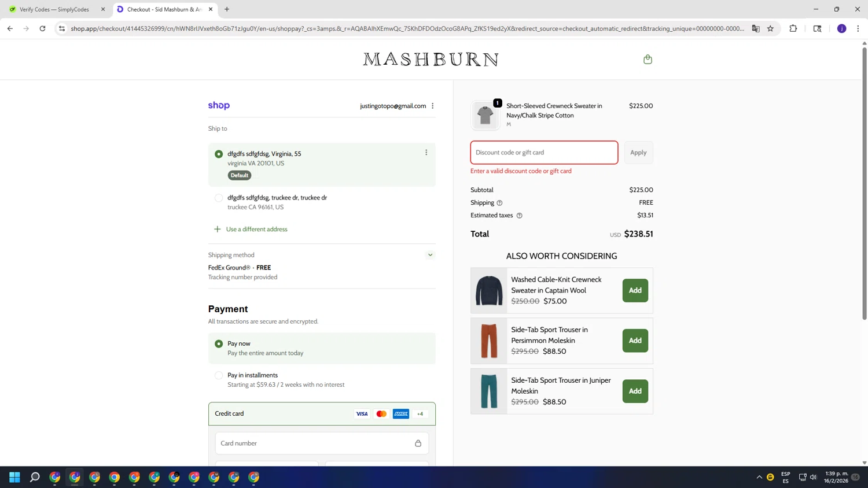The image size is (868, 488).
Task: Click the $238.51 total amount
Action: coord(639,234)
